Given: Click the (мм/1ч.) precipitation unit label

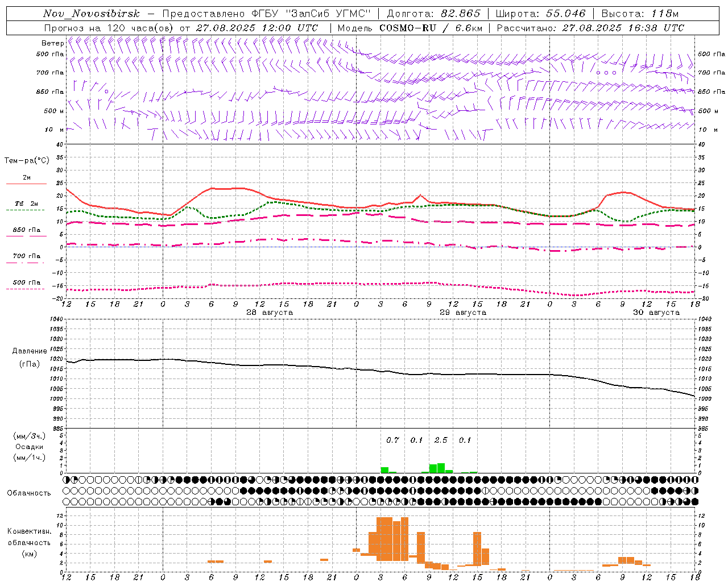Looking at the screenshot, I should (30, 458).
